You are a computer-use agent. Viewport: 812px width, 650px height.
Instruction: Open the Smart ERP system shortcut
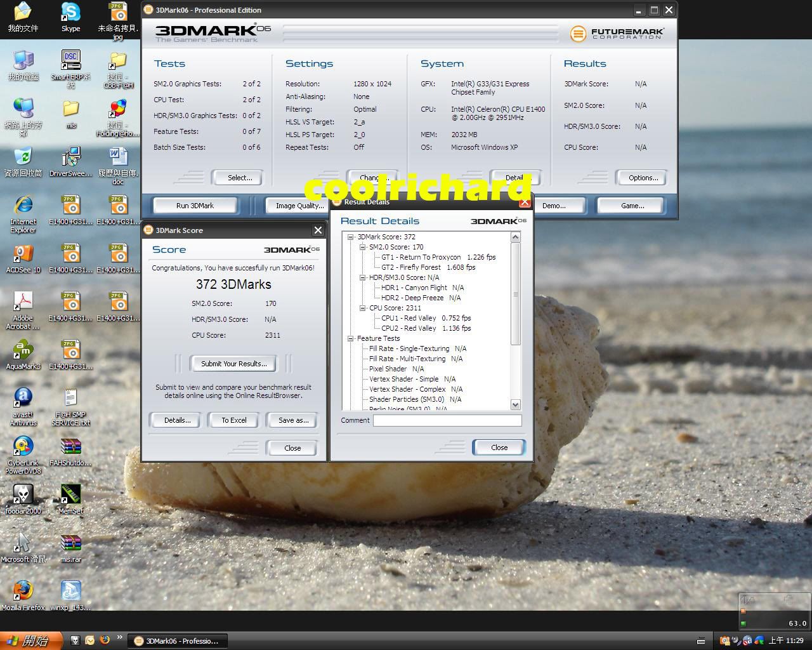(x=70, y=69)
